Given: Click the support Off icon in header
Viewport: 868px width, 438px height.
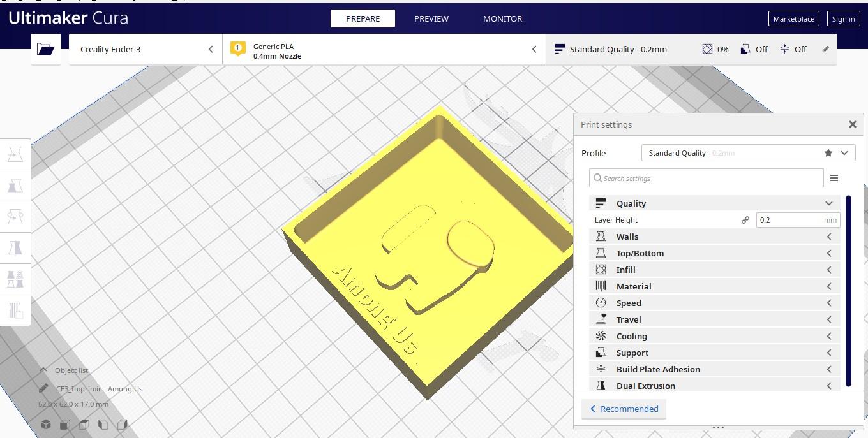Looking at the screenshot, I should [745, 49].
